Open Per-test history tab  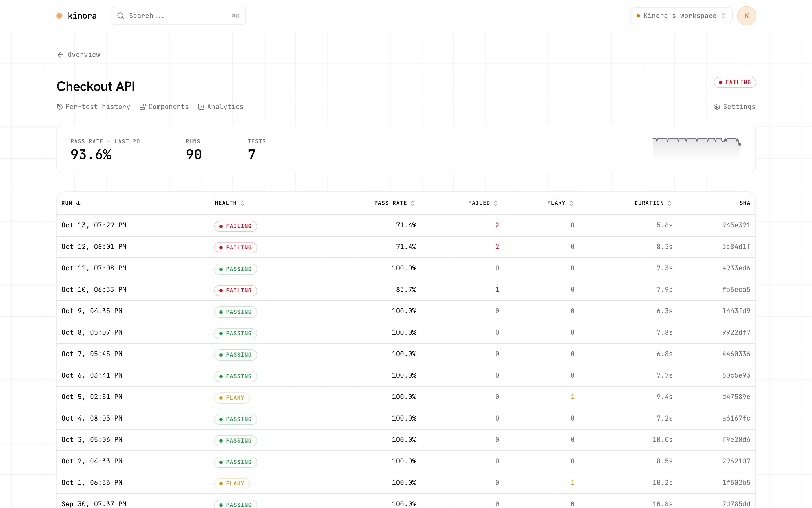(93, 107)
